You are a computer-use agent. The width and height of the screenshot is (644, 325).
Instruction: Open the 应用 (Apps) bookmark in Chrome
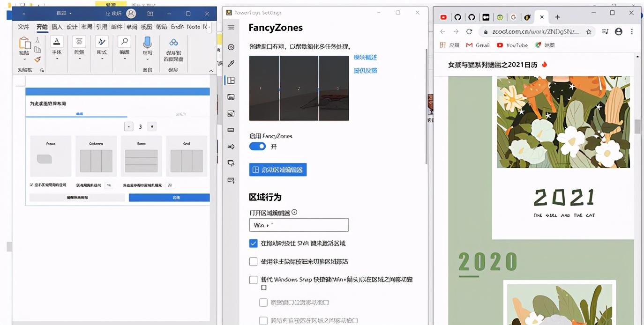point(449,45)
